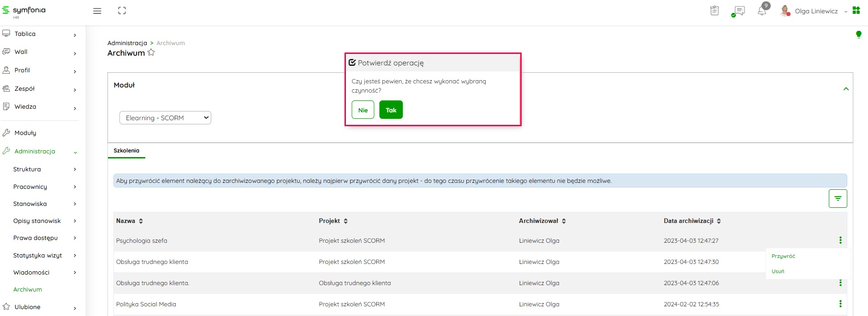868x316 pixels.
Task: Click the green lightbulb hint icon
Action: point(858,34)
